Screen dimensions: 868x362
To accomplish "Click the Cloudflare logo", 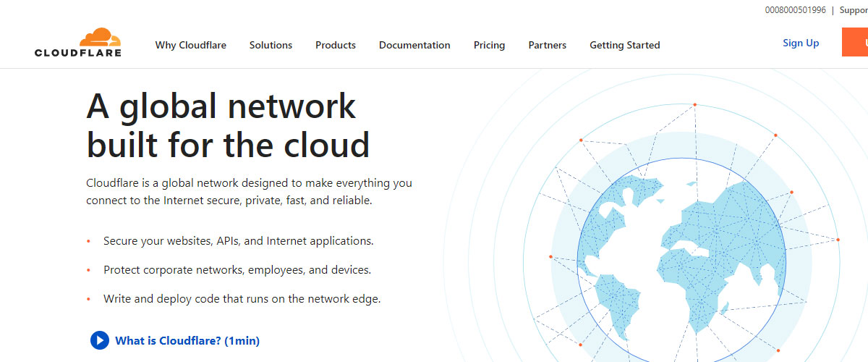I will 78,43.
